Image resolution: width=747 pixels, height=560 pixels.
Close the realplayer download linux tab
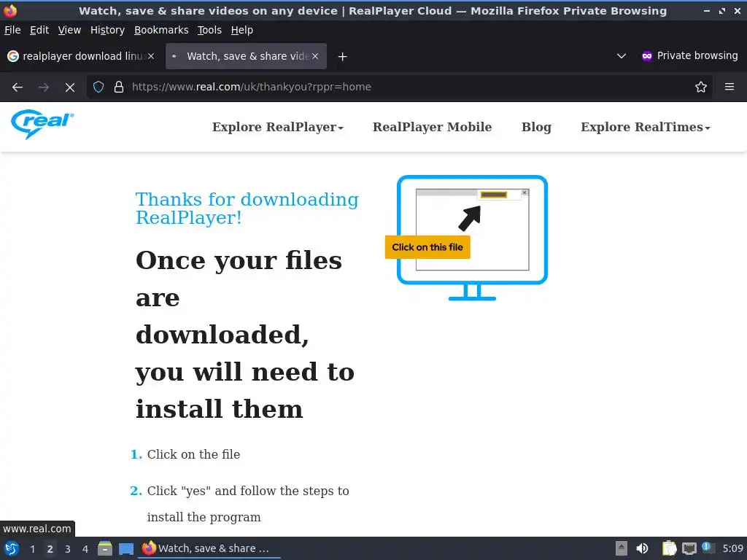(x=150, y=56)
